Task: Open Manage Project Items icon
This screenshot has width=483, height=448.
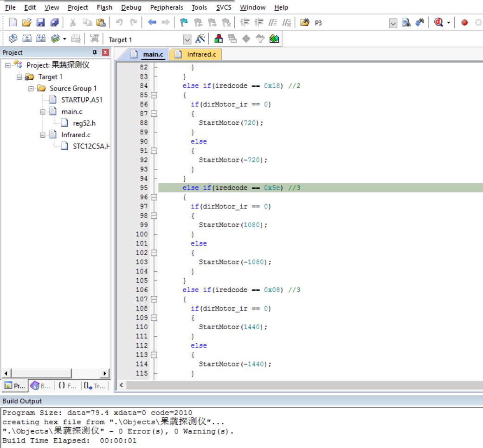Action: (x=219, y=39)
